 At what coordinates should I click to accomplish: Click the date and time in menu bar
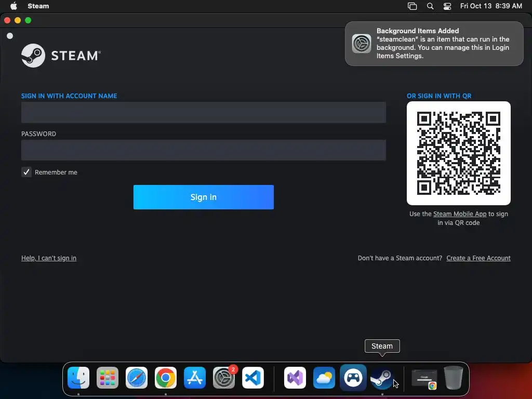tap(491, 6)
